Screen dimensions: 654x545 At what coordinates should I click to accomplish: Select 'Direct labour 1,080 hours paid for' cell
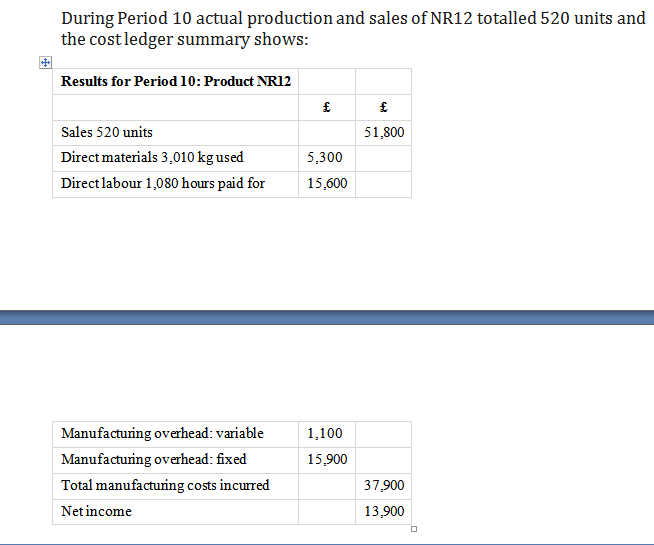[x=176, y=184]
